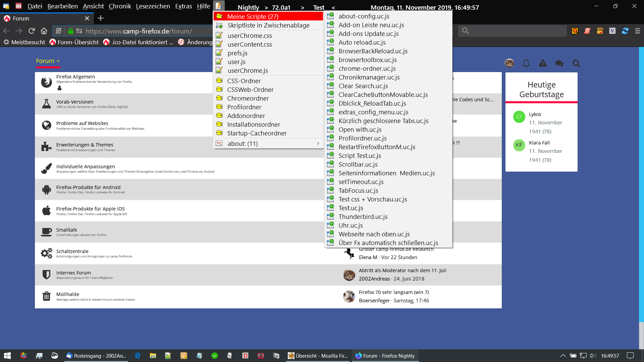Click the warning triangle icon

tap(542, 63)
